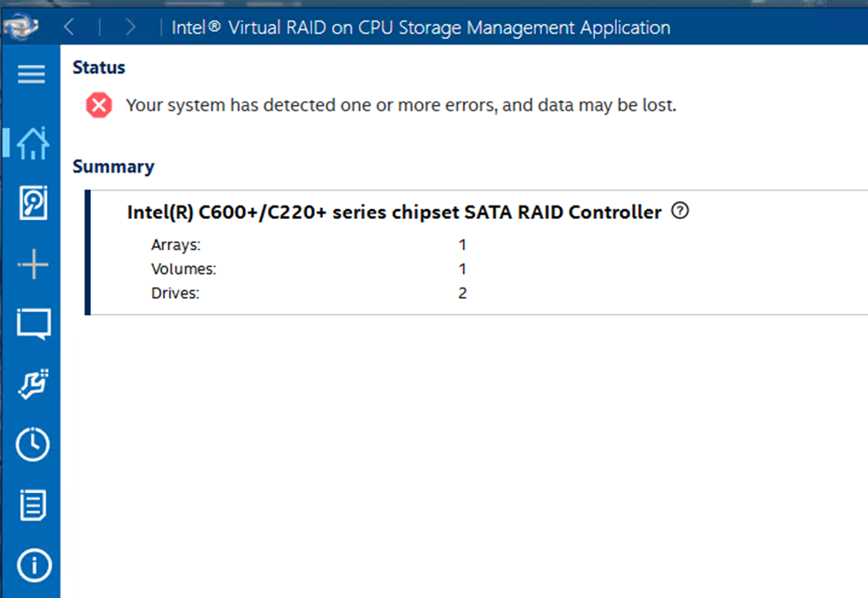
Task: Open the drive inspection sidebar icon
Action: [33, 203]
